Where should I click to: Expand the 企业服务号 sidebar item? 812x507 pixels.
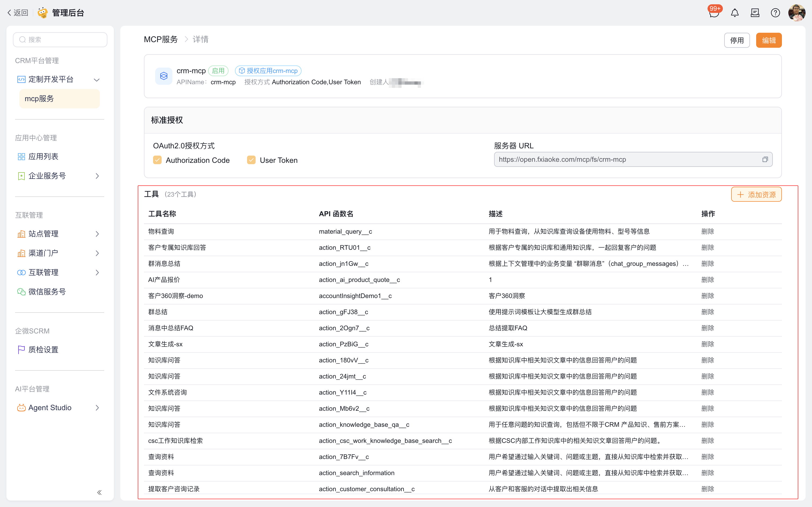(x=97, y=176)
